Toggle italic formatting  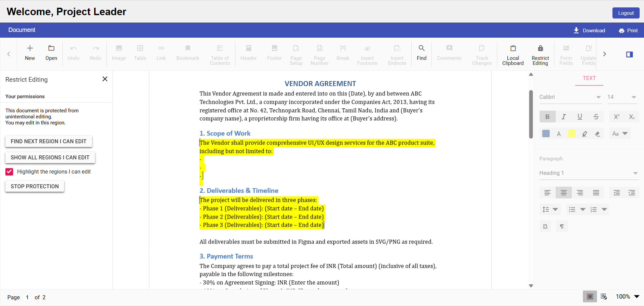coord(563,117)
